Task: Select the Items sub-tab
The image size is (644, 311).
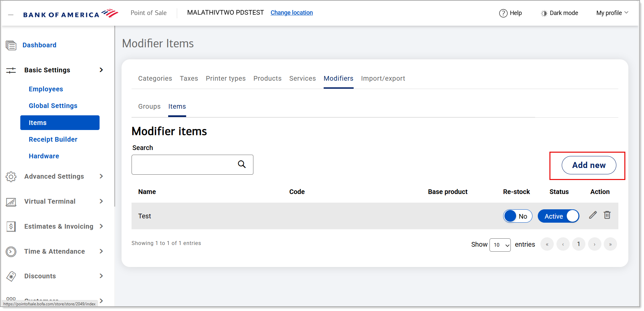Action: pyautogui.click(x=177, y=106)
